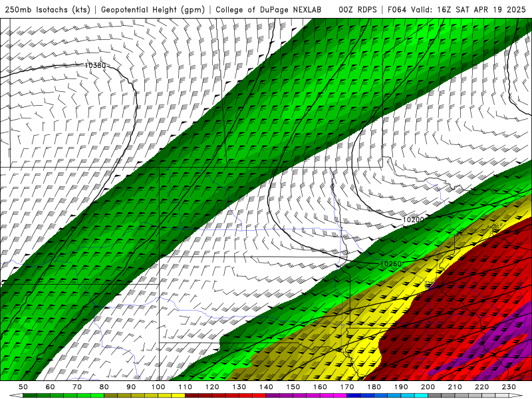The image size is (532, 399).
Task: Click the 230 label on the color bar
Action: 509,387
